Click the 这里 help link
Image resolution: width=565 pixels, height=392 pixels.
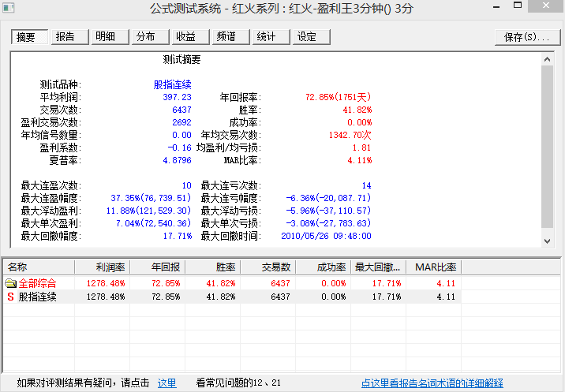167,383
